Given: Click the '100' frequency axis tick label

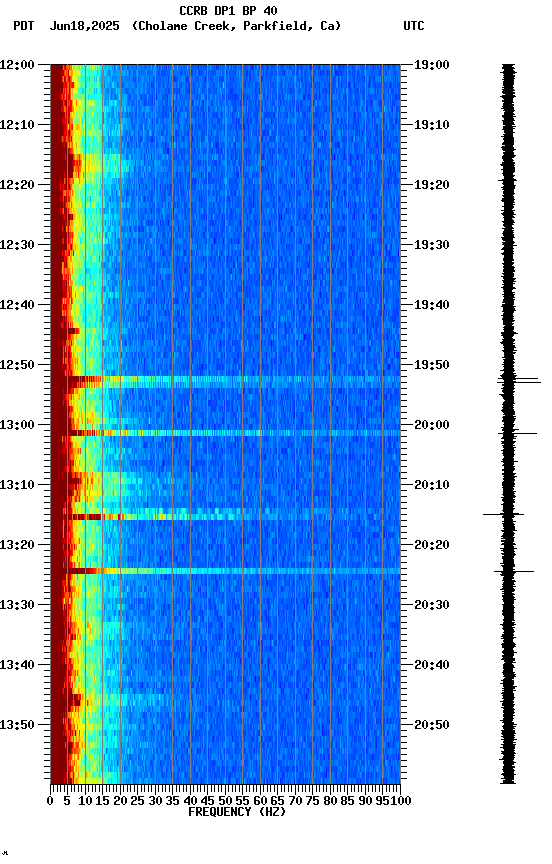Looking at the screenshot, I should [x=401, y=801].
